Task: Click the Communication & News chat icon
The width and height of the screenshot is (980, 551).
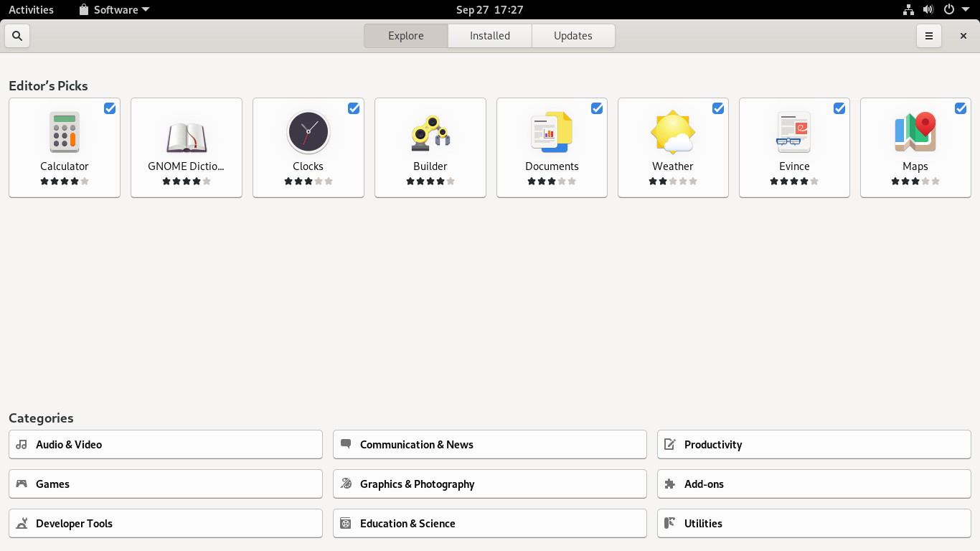Action: point(346,445)
